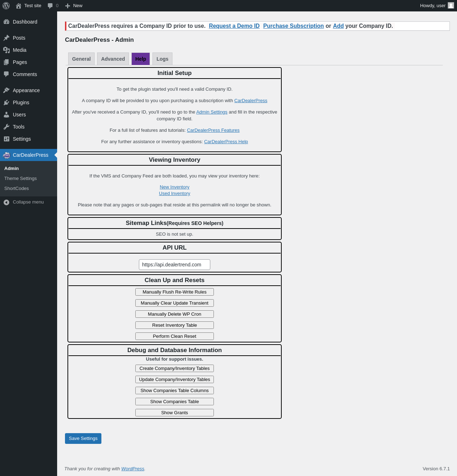
Task: Click the Tools wrench icon
Action: pyautogui.click(x=6, y=127)
